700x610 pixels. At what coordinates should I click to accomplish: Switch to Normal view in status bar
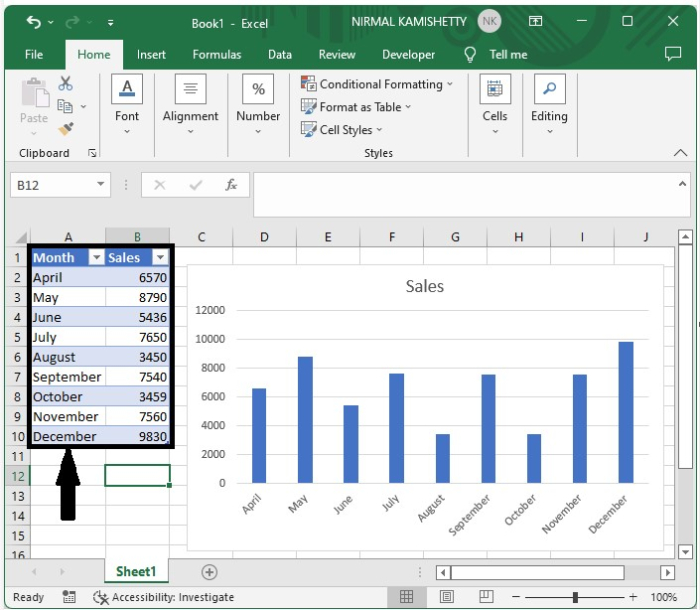pos(407,597)
